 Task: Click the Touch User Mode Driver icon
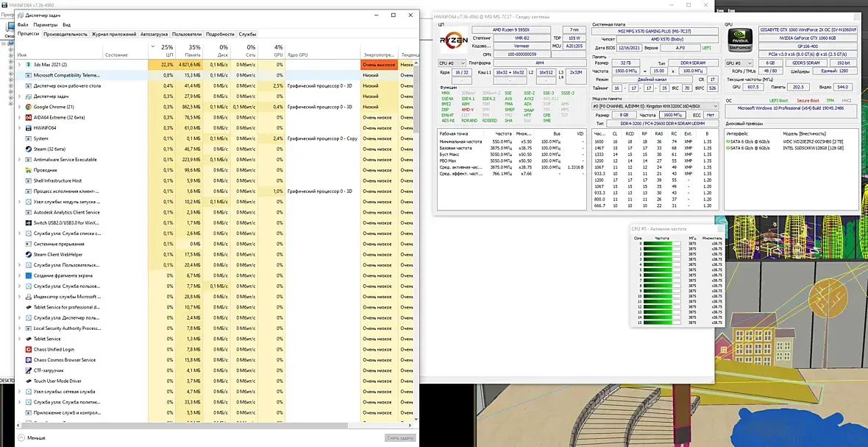(x=29, y=381)
